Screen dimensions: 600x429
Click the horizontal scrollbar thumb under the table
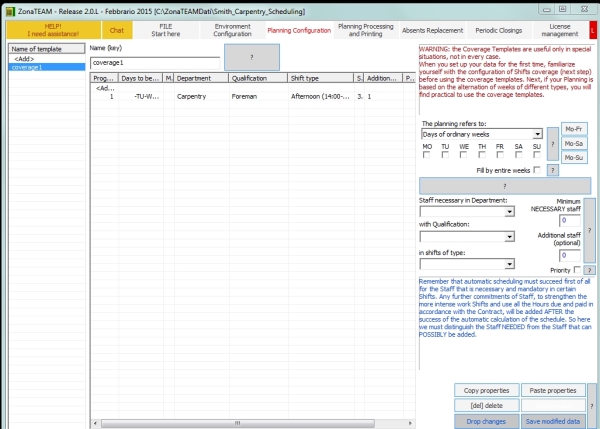pyautogui.click(x=238, y=423)
